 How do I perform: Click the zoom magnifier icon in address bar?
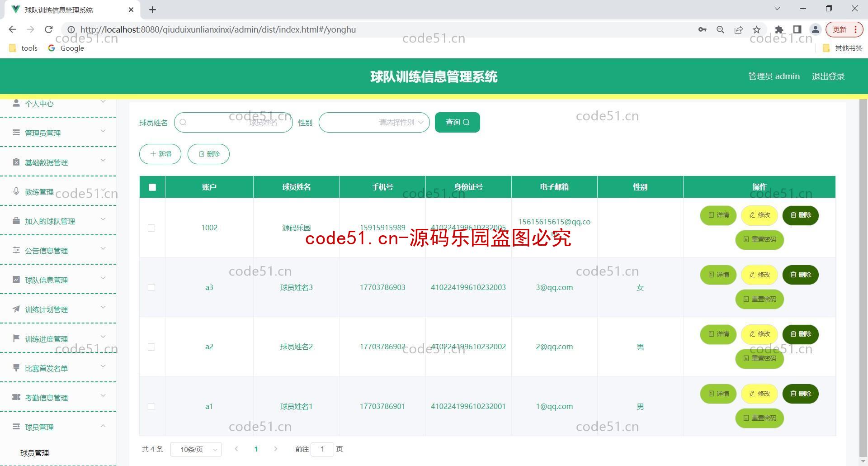[721, 29]
